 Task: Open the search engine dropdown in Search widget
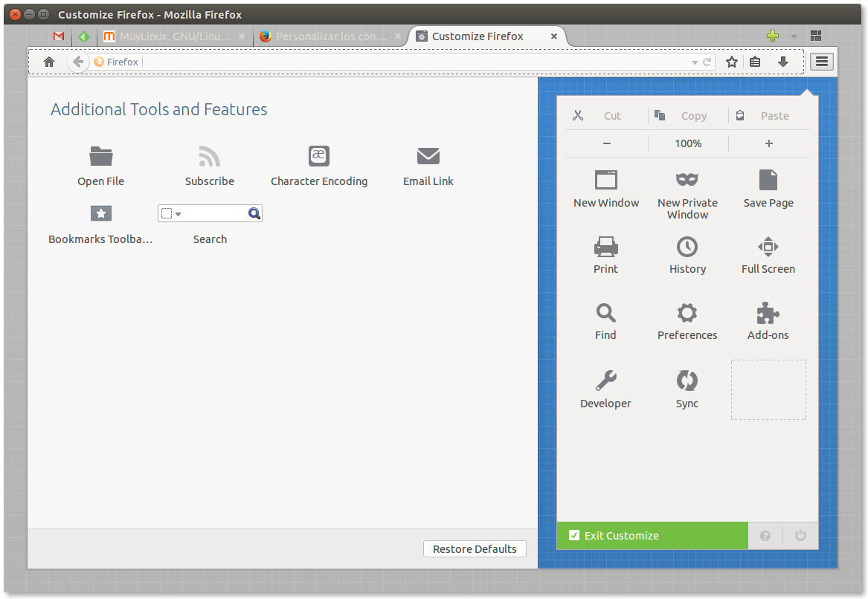170,213
